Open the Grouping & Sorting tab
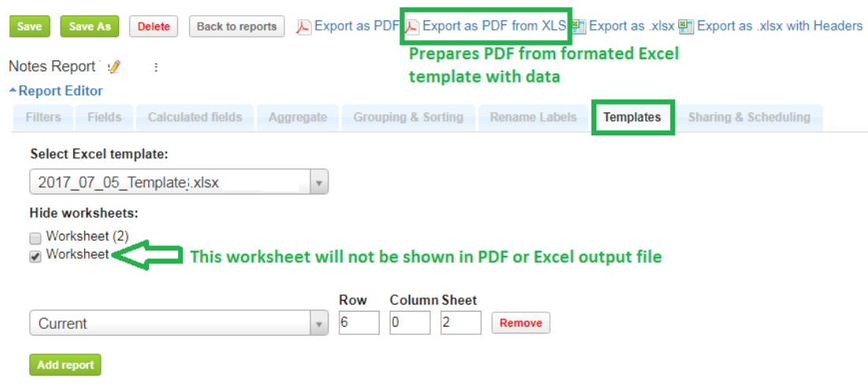The width and height of the screenshot is (868, 384). [x=408, y=117]
